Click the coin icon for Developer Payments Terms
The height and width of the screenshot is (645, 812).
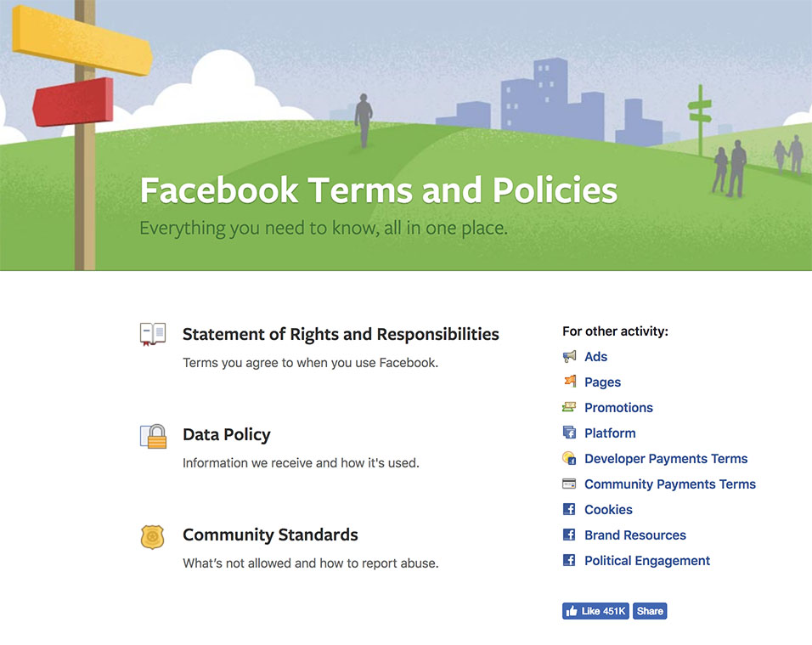click(569, 458)
